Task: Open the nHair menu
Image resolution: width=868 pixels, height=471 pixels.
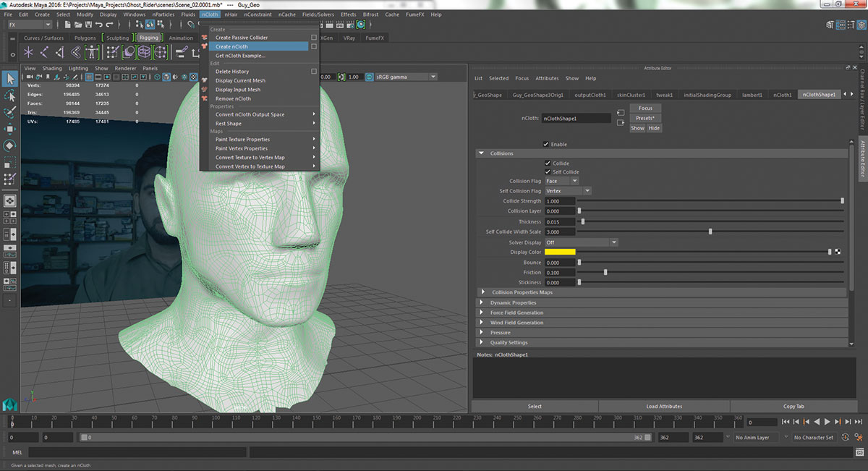Action: tap(231, 14)
